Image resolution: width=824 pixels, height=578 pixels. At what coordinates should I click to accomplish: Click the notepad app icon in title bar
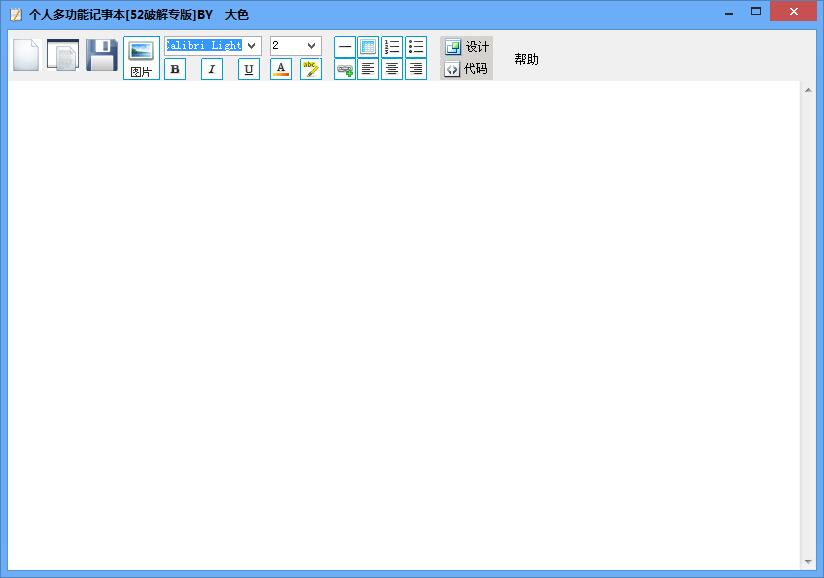(x=16, y=15)
